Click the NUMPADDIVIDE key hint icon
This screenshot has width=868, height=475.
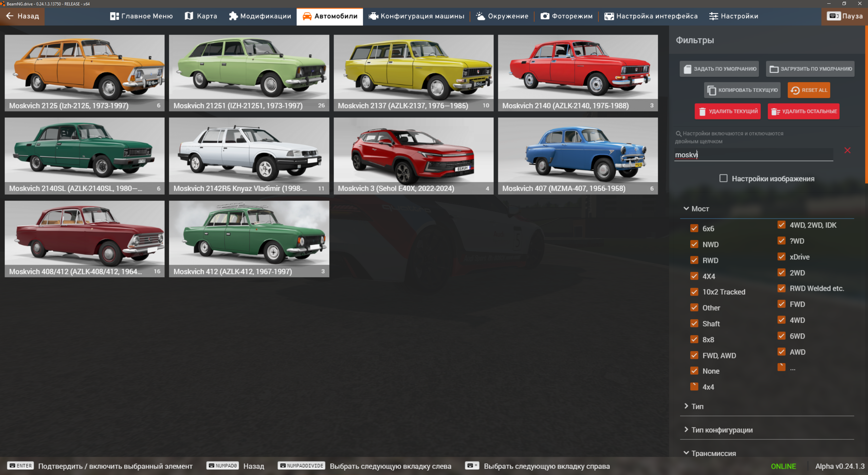pyautogui.click(x=301, y=465)
